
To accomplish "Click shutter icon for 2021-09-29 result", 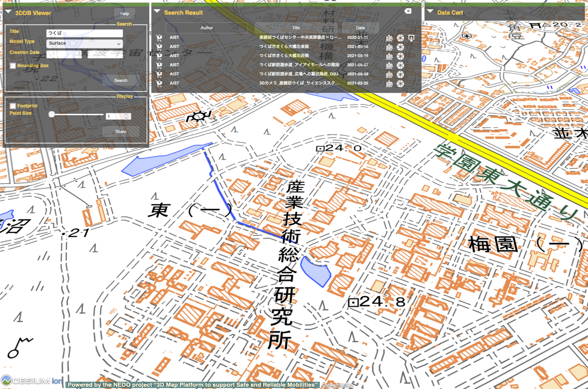I will tap(400, 74).
